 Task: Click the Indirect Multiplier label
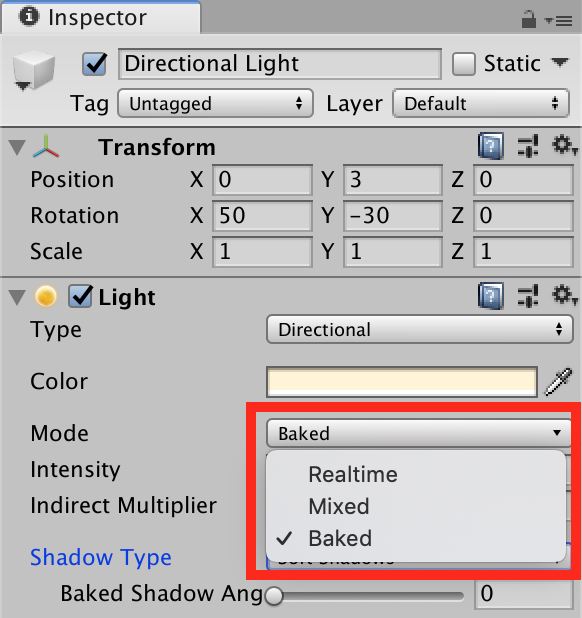pyautogui.click(x=124, y=505)
